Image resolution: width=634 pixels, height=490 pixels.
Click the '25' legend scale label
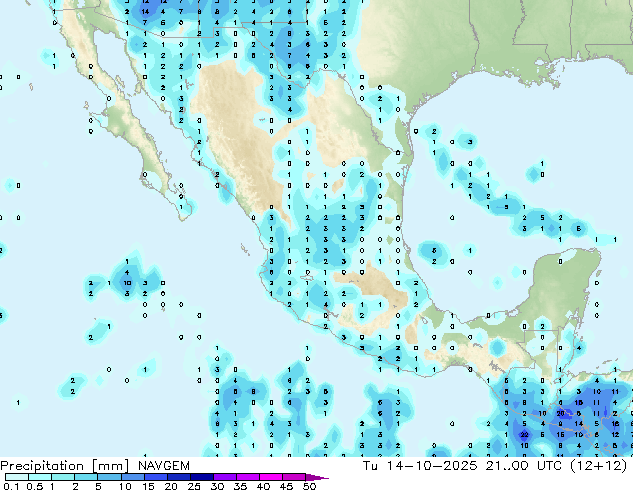click(x=194, y=486)
